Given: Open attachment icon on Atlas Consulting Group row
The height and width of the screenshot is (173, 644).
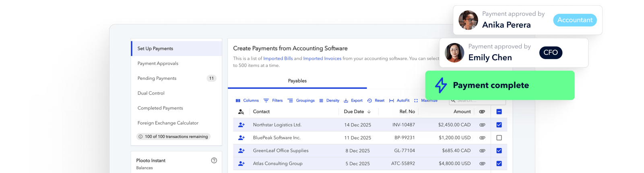Looking at the screenshot, I should tap(482, 163).
